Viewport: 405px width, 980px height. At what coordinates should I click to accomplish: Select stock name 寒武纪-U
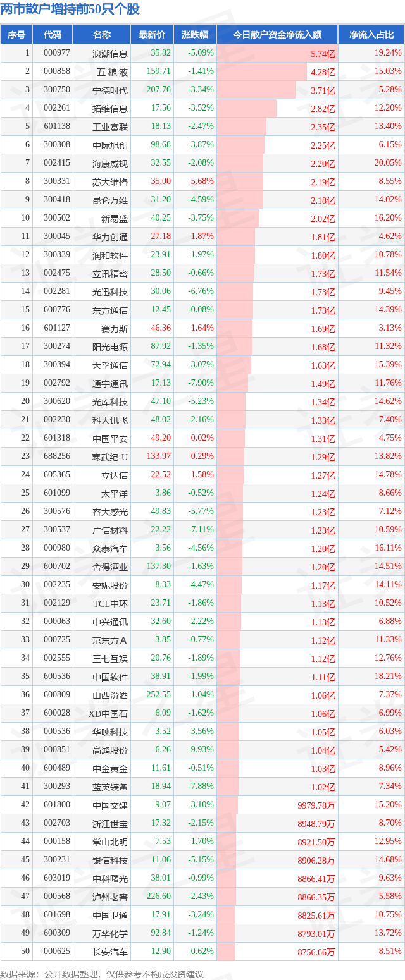[109, 456]
